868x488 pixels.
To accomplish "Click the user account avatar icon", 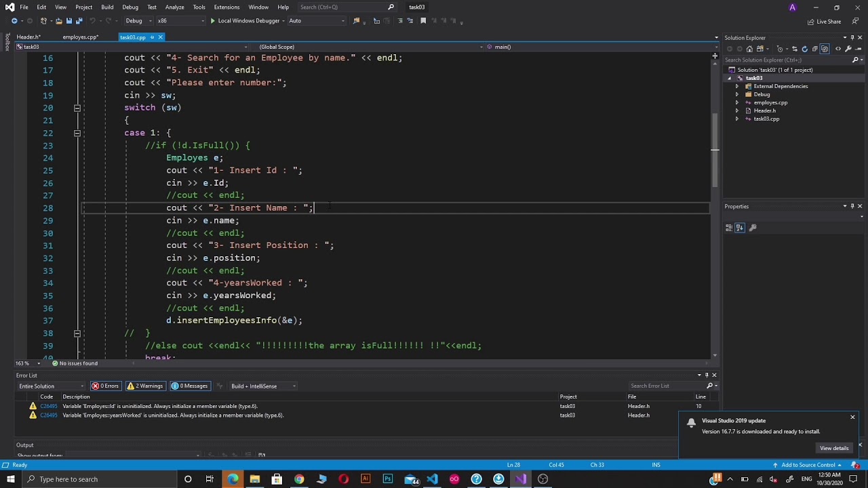I will pyautogui.click(x=792, y=7).
